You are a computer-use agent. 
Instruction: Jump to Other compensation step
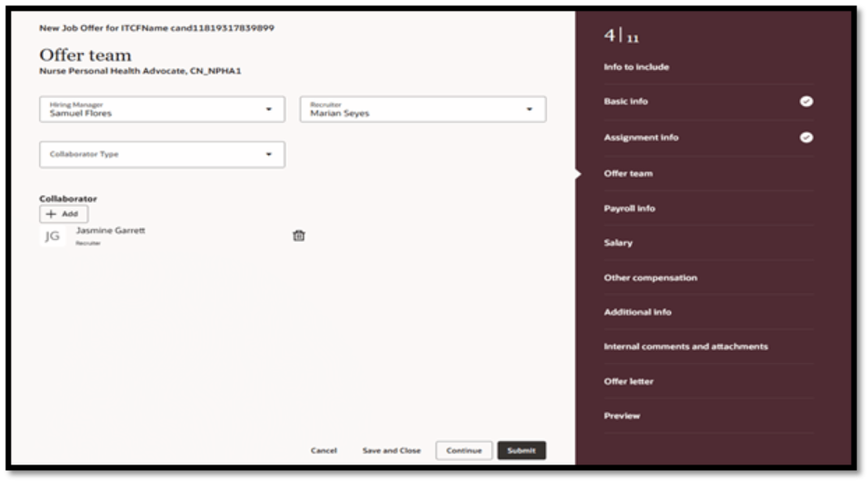[649, 277]
